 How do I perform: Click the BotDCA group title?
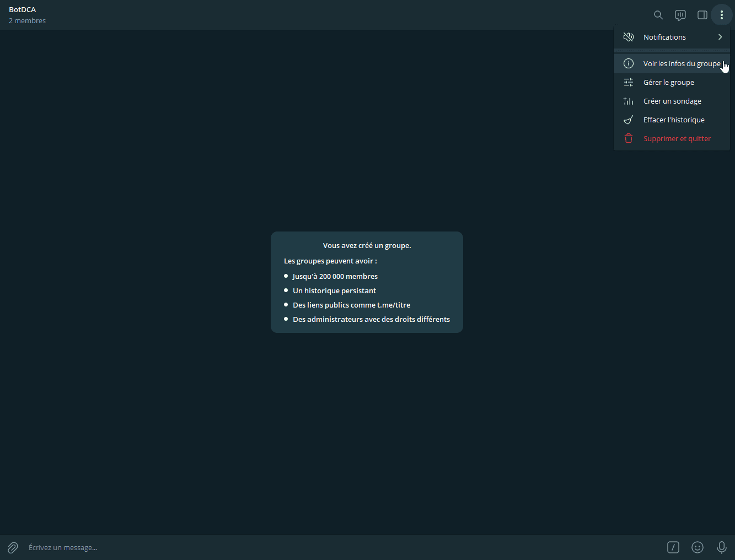pyautogui.click(x=23, y=10)
